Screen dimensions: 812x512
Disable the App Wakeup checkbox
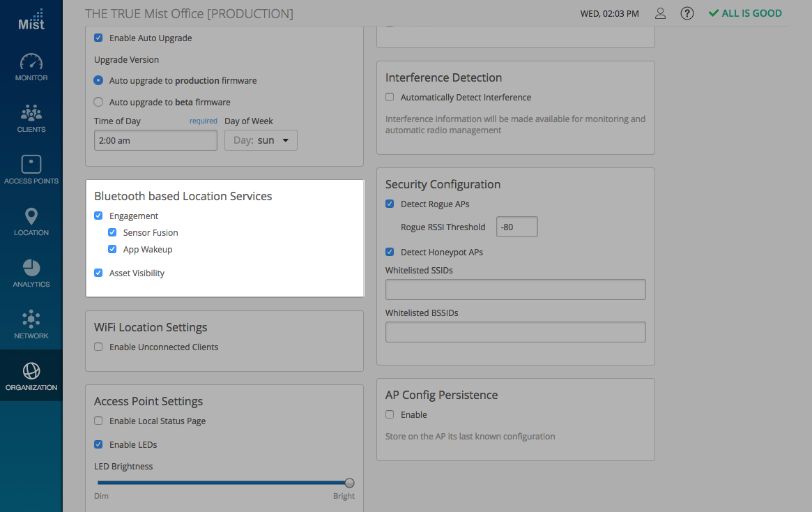coord(112,249)
